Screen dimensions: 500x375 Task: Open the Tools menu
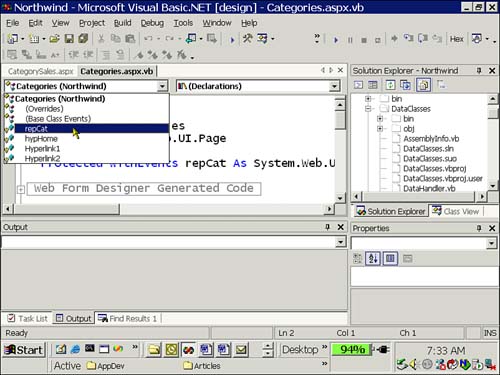pos(183,23)
